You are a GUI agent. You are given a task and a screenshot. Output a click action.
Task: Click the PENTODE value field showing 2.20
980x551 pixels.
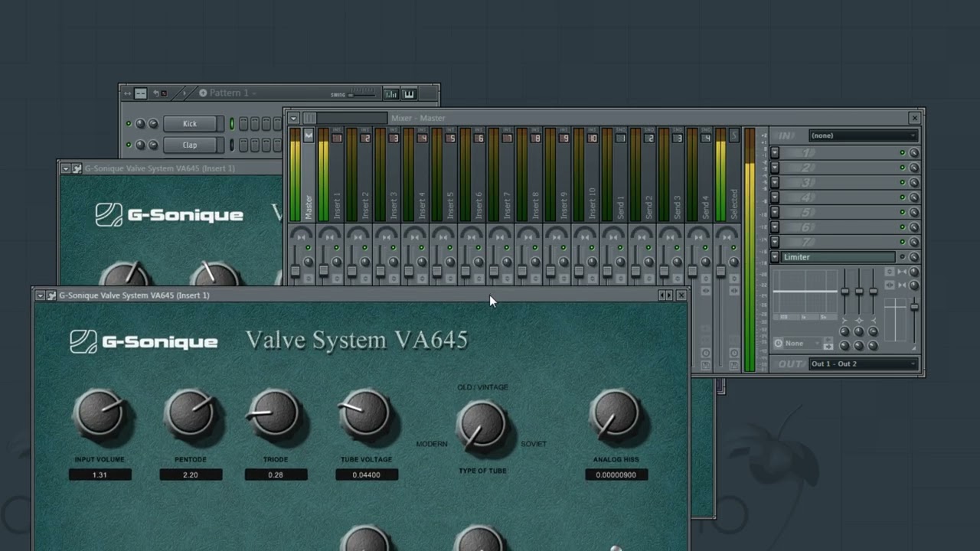point(191,474)
